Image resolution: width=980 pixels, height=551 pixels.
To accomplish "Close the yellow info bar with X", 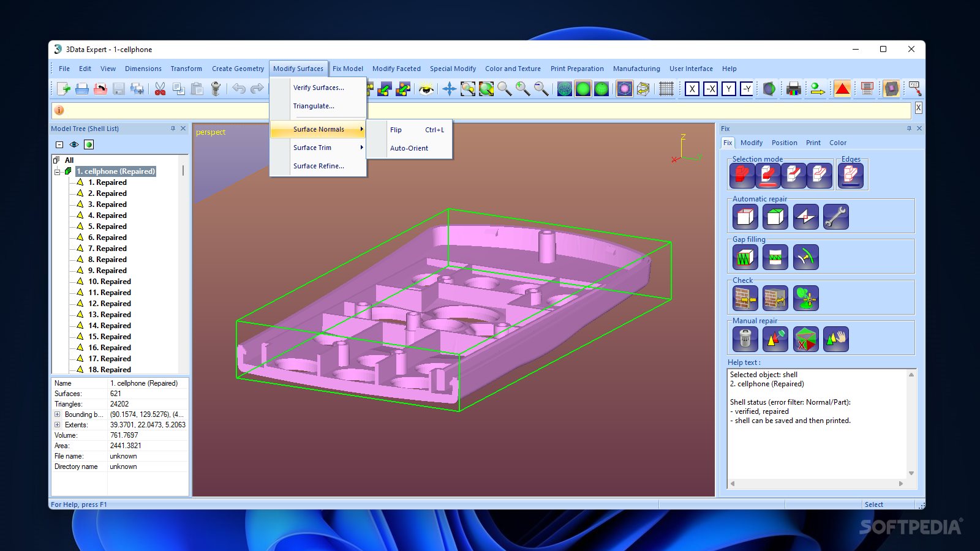I will (918, 108).
